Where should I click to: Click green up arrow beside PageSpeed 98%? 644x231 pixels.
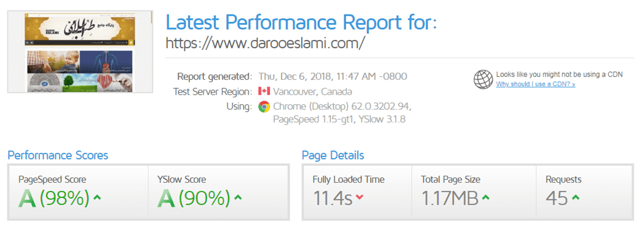point(97,197)
